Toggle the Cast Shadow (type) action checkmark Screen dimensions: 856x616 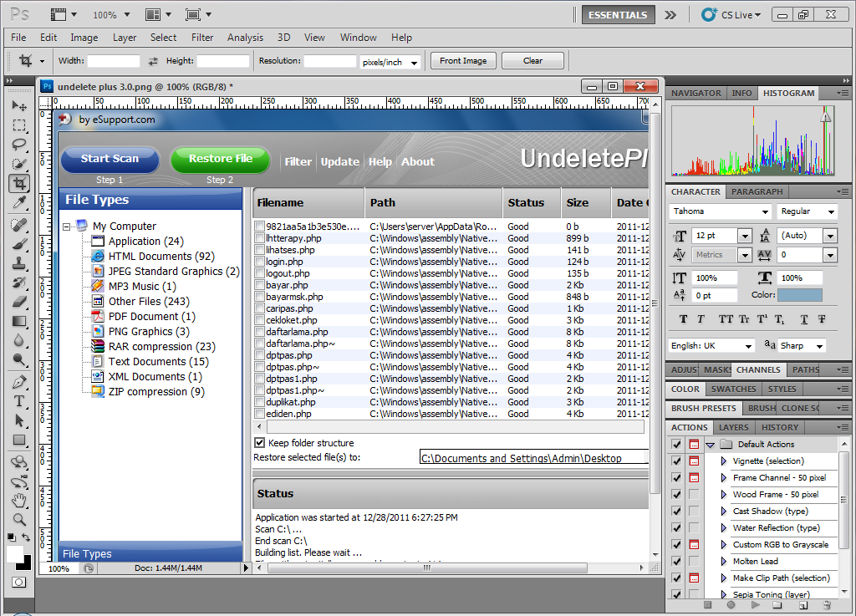click(677, 512)
